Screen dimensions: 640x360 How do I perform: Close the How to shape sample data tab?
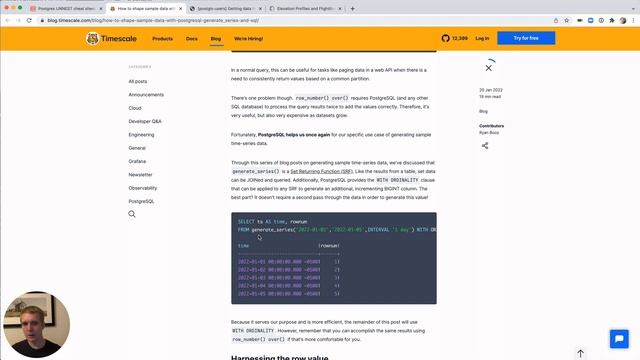[180, 8]
